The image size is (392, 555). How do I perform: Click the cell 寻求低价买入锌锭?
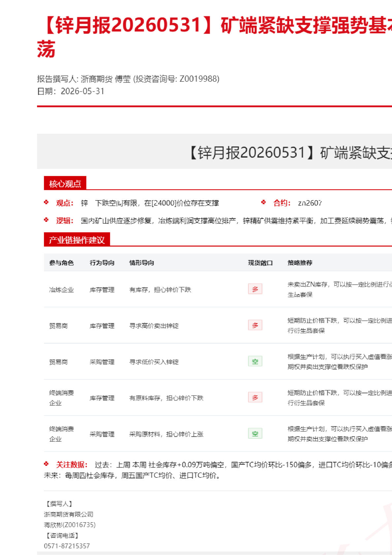[x=154, y=362]
